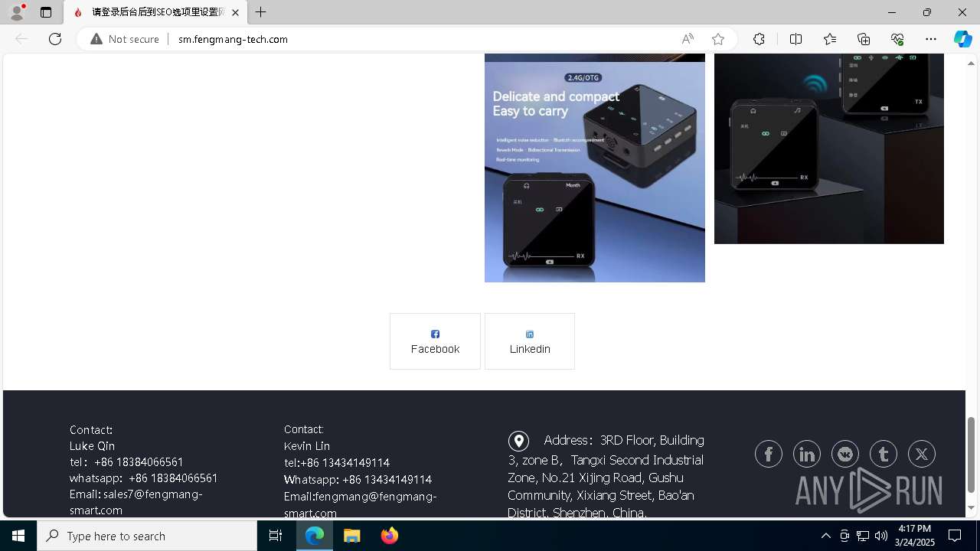The width and height of the screenshot is (980, 551).
Task: Open Microsoft Edge from taskbar
Action: pos(315,536)
